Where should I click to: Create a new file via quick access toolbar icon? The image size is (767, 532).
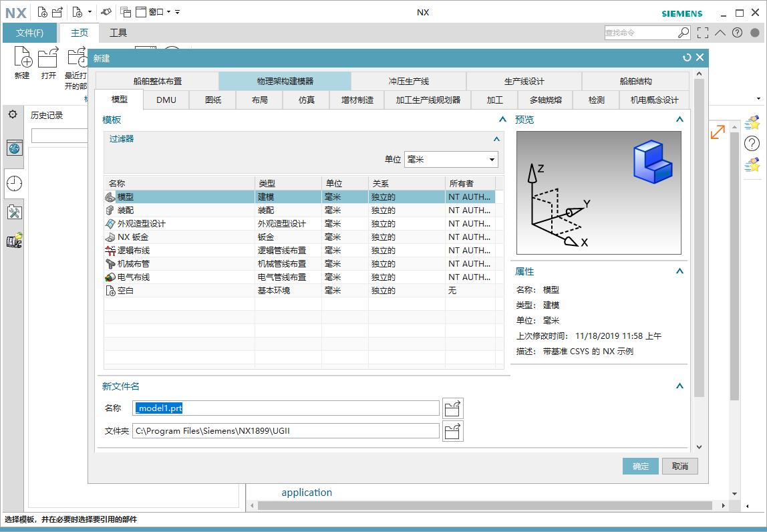pos(43,11)
